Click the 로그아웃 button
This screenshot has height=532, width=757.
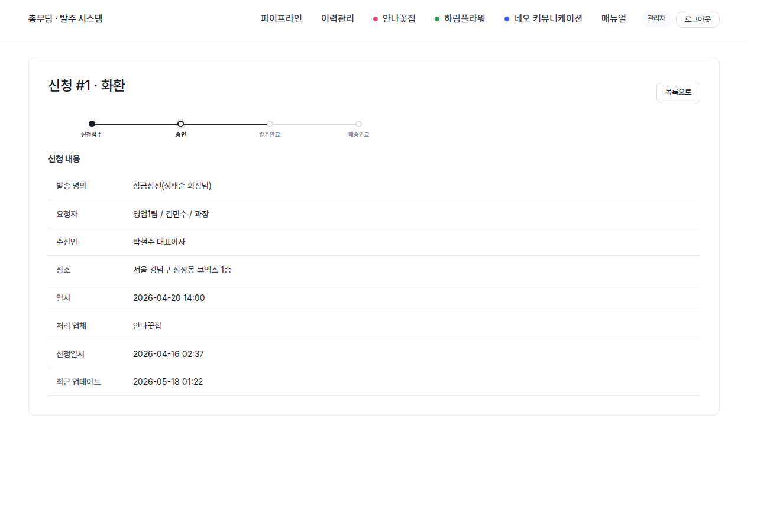click(x=698, y=19)
